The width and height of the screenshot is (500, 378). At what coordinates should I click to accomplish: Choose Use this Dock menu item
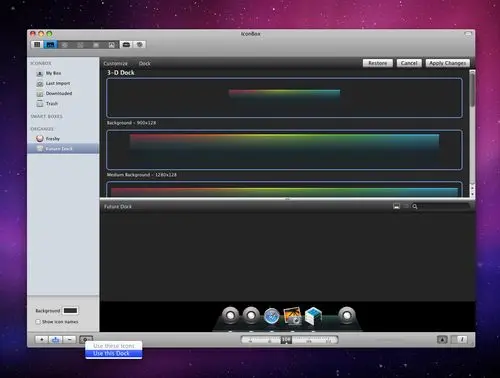[x=114, y=353]
